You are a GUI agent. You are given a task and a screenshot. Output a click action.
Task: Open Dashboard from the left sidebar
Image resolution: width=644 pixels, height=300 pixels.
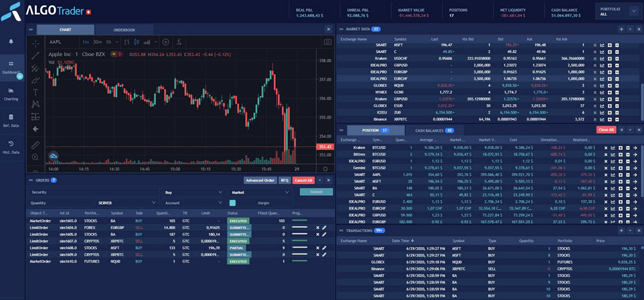11,68
